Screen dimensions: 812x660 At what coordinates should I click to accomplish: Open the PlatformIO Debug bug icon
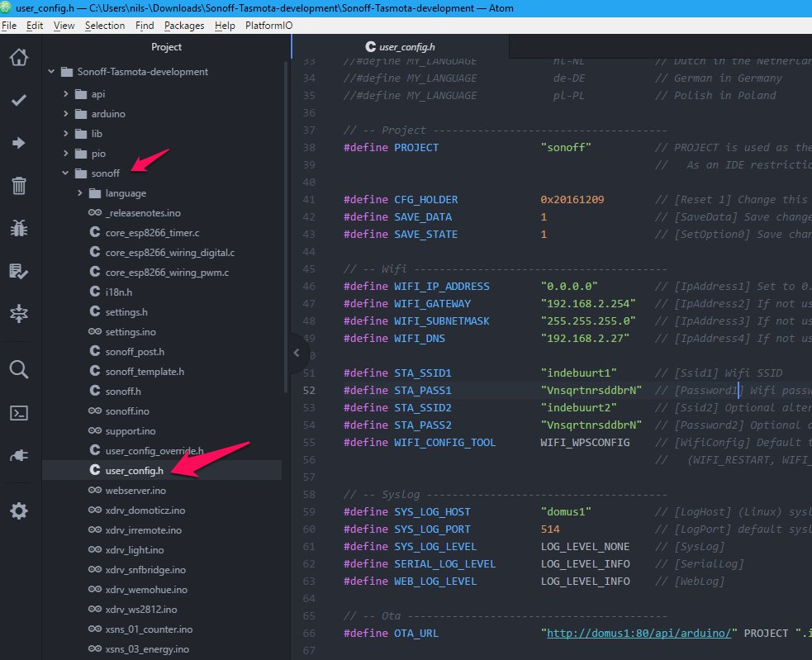[19, 228]
